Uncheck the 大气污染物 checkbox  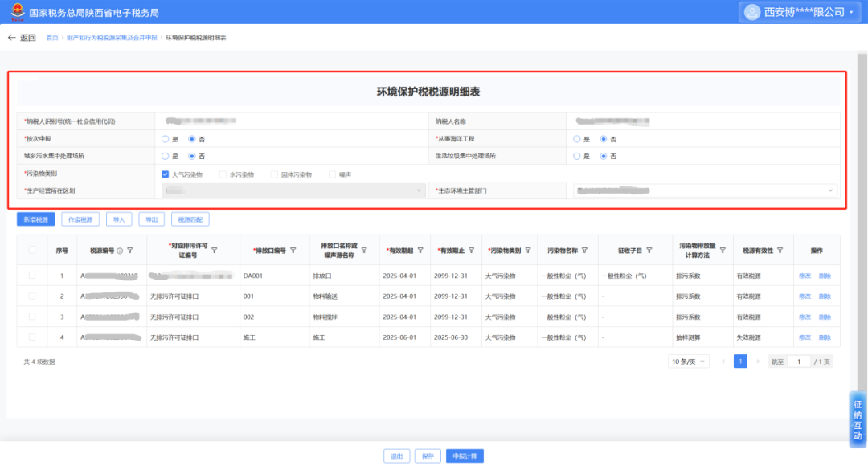165,174
